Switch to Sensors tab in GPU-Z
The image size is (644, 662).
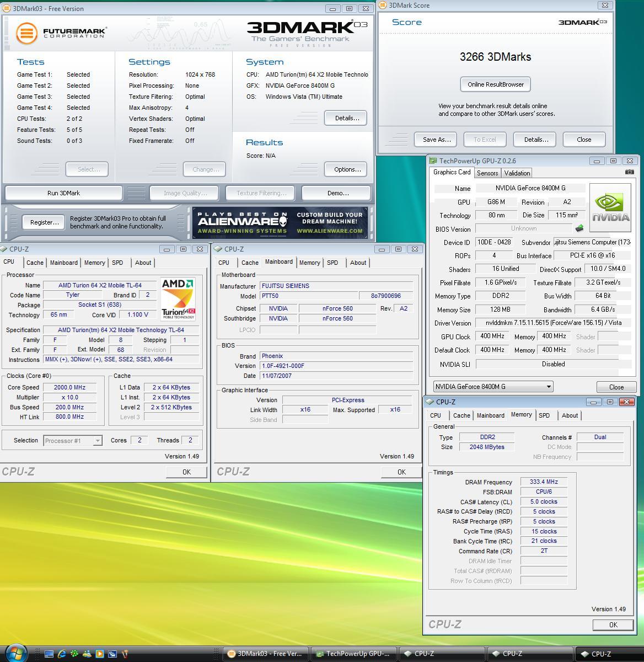pyautogui.click(x=487, y=173)
